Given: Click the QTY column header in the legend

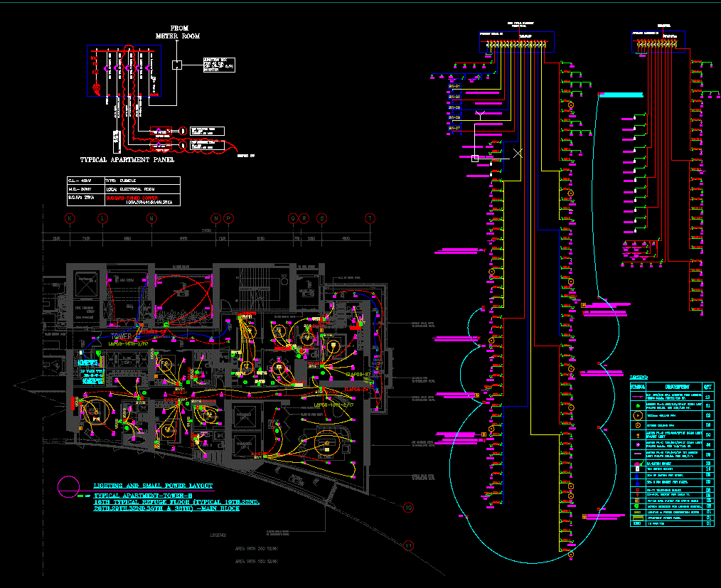Looking at the screenshot, I should pyautogui.click(x=708, y=386).
